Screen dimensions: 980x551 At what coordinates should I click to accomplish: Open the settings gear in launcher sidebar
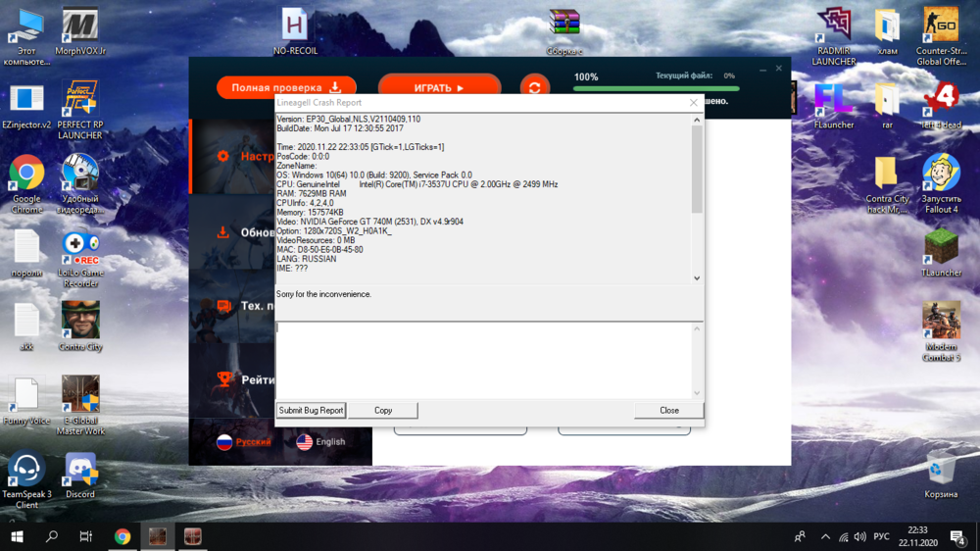point(223,156)
